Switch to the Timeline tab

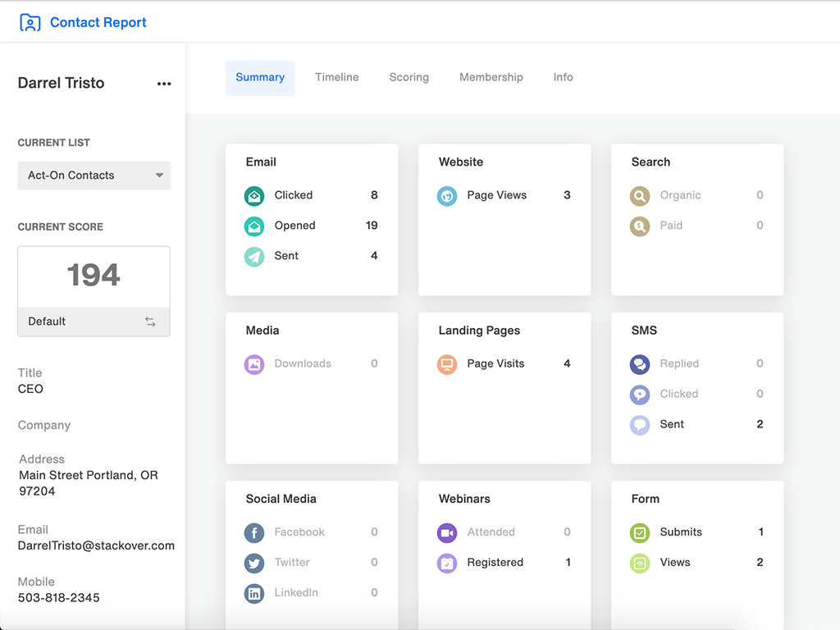(x=337, y=77)
